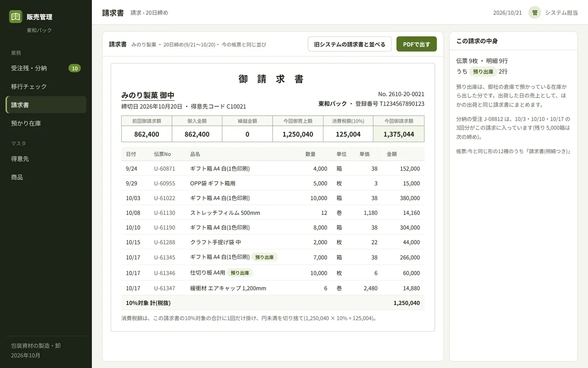
Task: Click 伝票 9枚 ・ 明細 9行 summary
Action: click(482, 61)
